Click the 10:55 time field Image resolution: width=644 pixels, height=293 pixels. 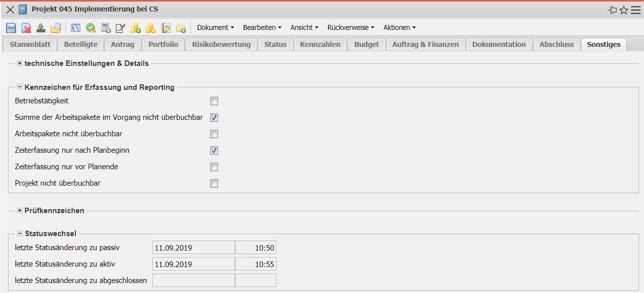[x=256, y=264]
